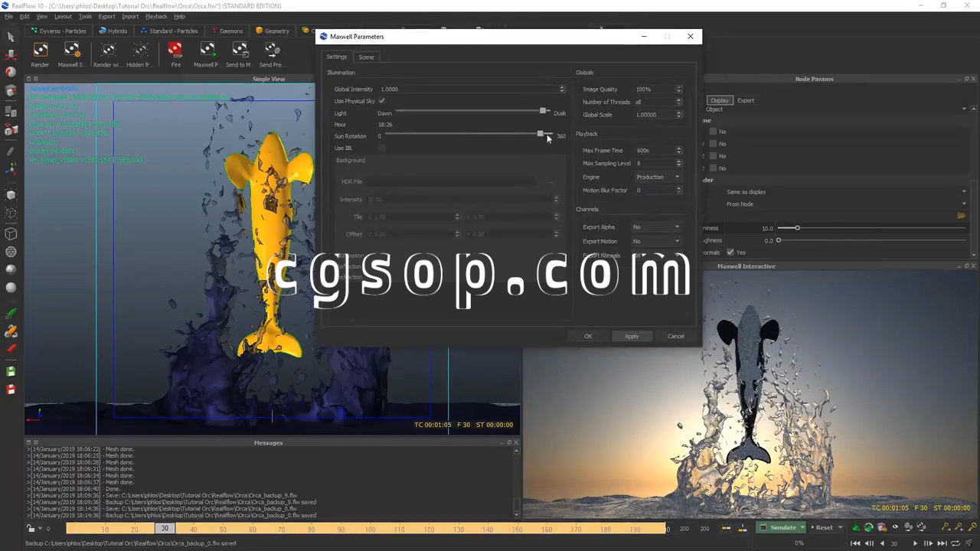The width and height of the screenshot is (980, 551).
Task: Select the Hybrido shelf tab
Action: click(113, 31)
